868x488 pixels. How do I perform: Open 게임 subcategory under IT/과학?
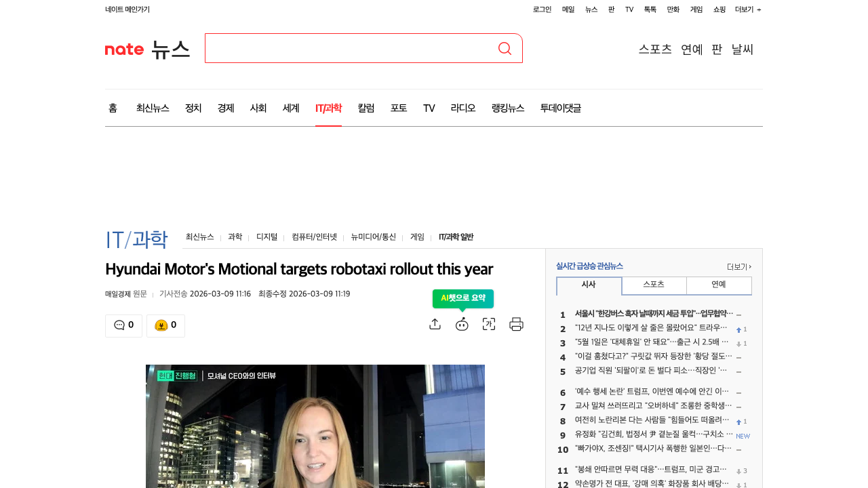click(x=417, y=237)
